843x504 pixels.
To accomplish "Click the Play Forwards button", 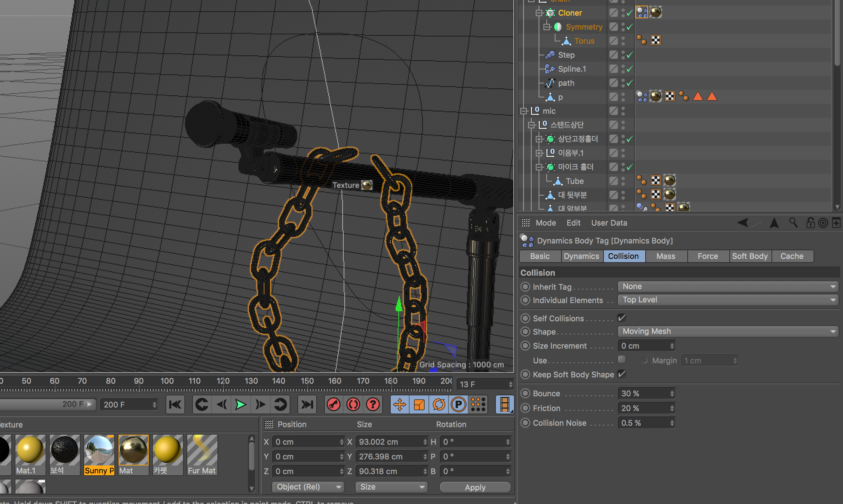I will coord(241,405).
